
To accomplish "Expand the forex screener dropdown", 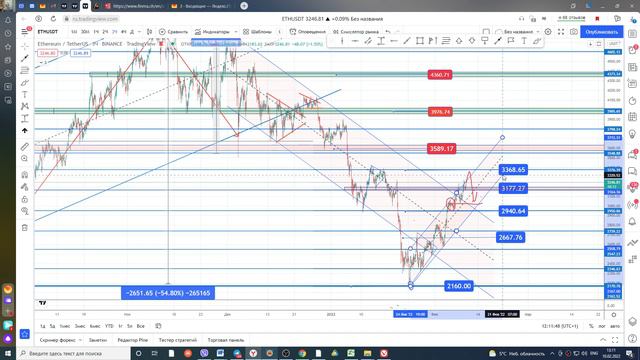I will pyautogui.click(x=80, y=340).
